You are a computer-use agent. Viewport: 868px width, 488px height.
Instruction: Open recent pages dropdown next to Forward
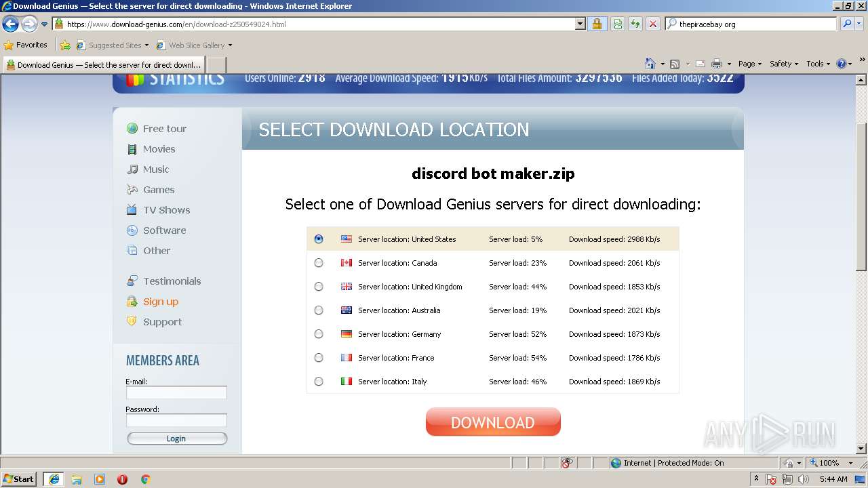45,24
